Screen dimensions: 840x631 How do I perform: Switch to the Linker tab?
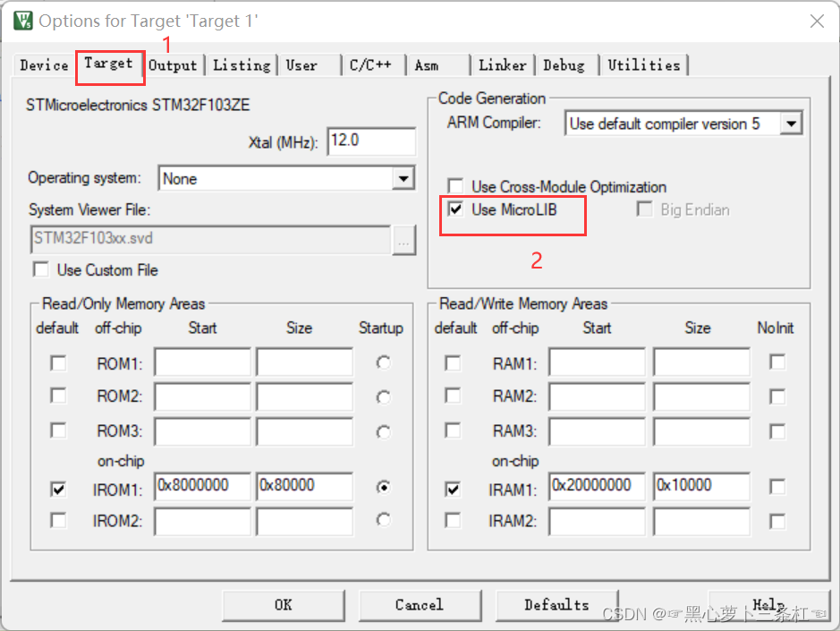[x=502, y=64]
